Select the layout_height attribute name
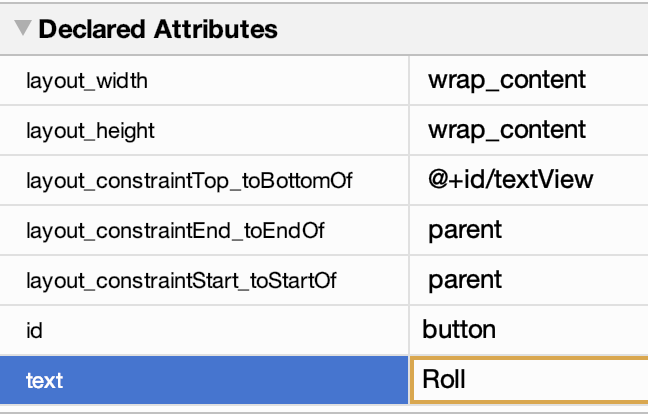The height and width of the screenshot is (414, 648). (x=91, y=131)
